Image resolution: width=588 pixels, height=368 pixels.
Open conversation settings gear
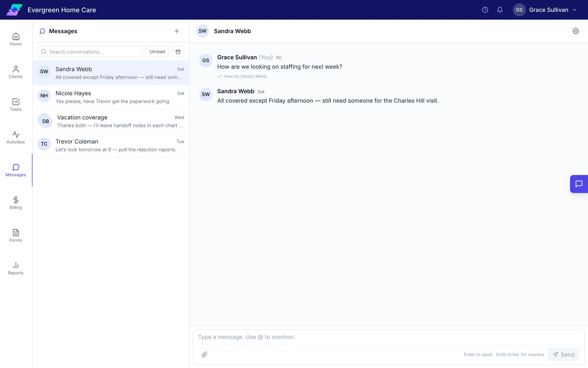(x=576, y=31)
